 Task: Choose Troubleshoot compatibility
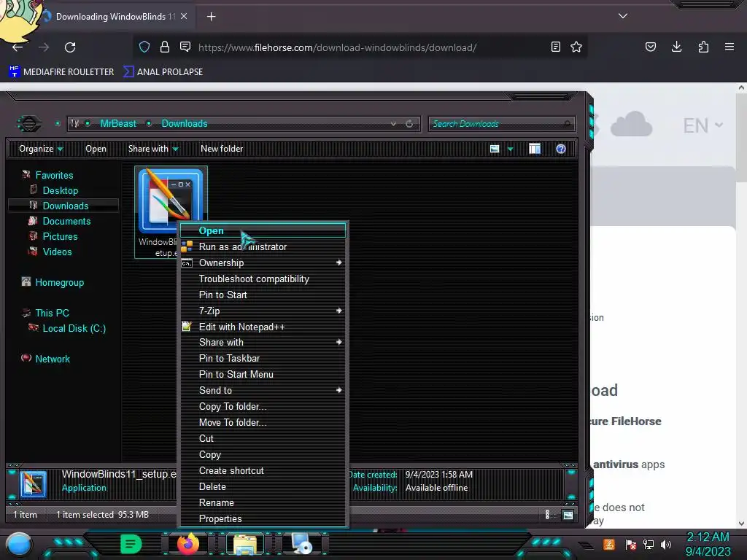coord(263,279)
